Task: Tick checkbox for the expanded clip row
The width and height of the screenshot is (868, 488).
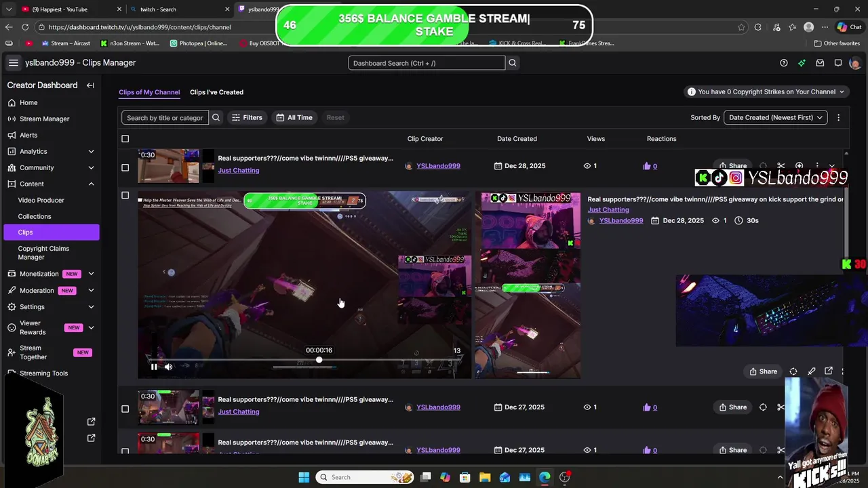Action: [125, 195]
